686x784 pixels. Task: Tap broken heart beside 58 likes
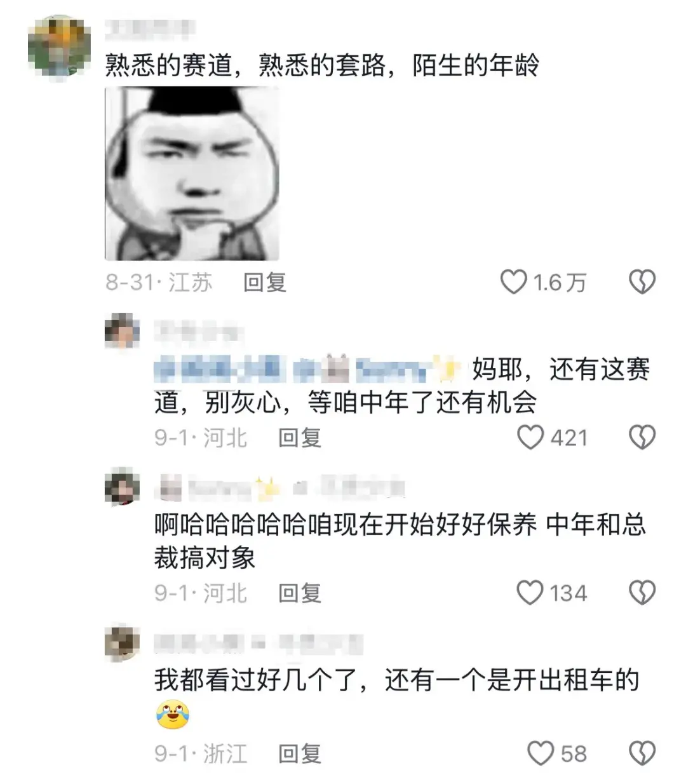[x=642, y=754]
